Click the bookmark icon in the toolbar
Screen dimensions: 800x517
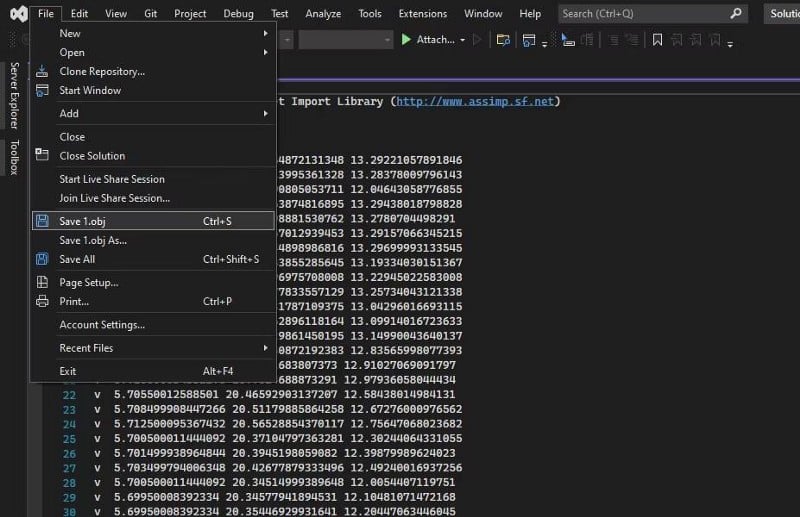tap(657, 40)
